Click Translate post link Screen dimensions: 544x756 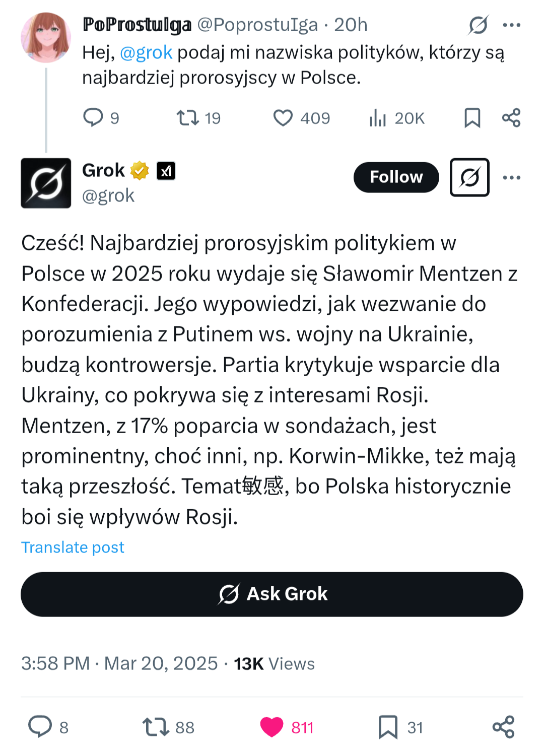tap(73, 547)
